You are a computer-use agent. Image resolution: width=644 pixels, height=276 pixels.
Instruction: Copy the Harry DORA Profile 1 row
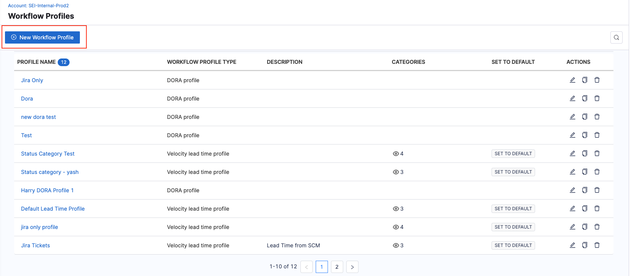pos(584,190)
